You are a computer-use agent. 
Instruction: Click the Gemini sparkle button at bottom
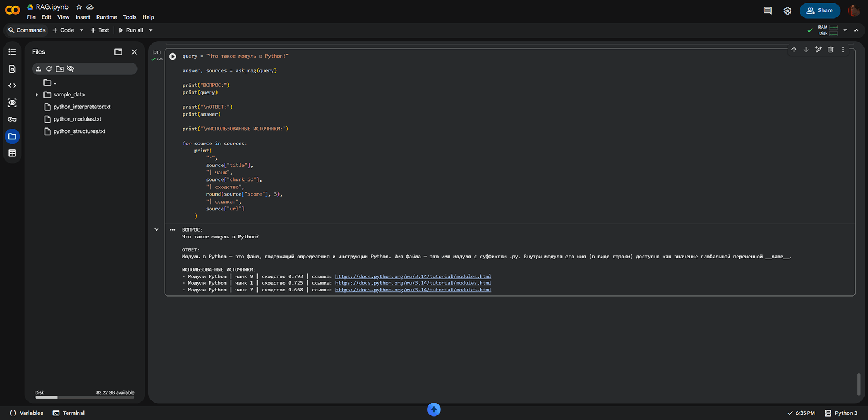pyautogui.click(x=433, y=410)
